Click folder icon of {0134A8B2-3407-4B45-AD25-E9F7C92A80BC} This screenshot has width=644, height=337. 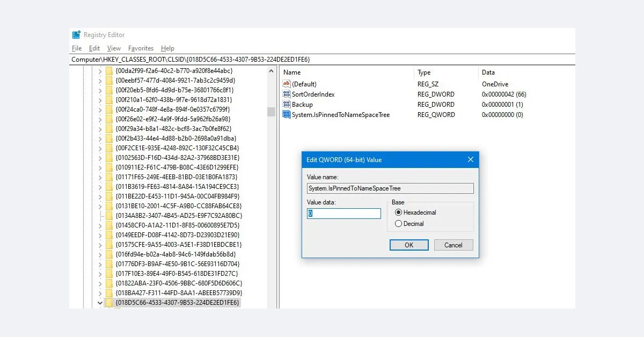click(109, 216)
